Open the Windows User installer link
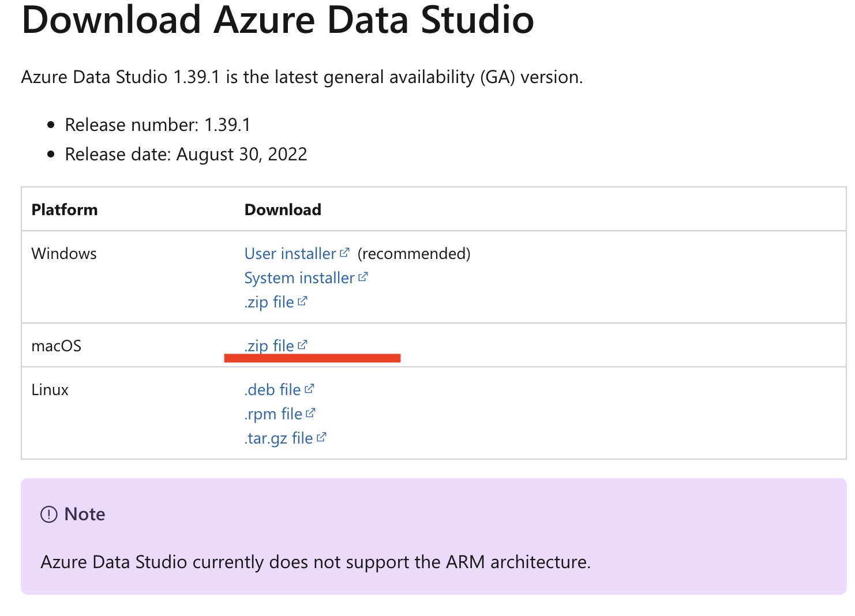The height and width of the screenshot is (616, 855). pos(290,254)
